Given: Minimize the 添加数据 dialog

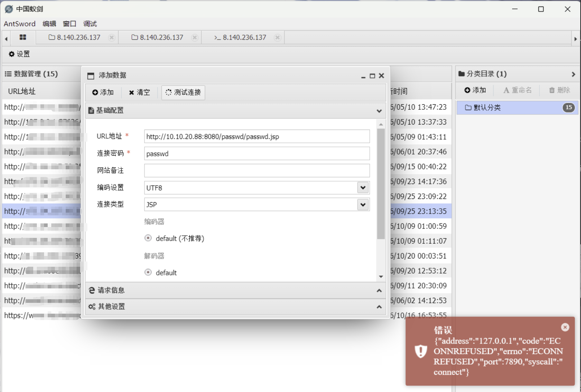Looking at the screenshot, I should coord(363,76).
